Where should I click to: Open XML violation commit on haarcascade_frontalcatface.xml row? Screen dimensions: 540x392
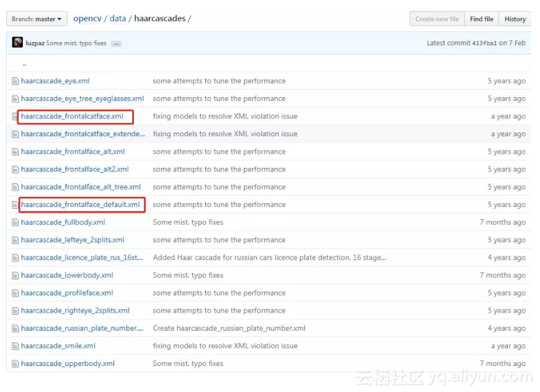(x=225, y=116)
